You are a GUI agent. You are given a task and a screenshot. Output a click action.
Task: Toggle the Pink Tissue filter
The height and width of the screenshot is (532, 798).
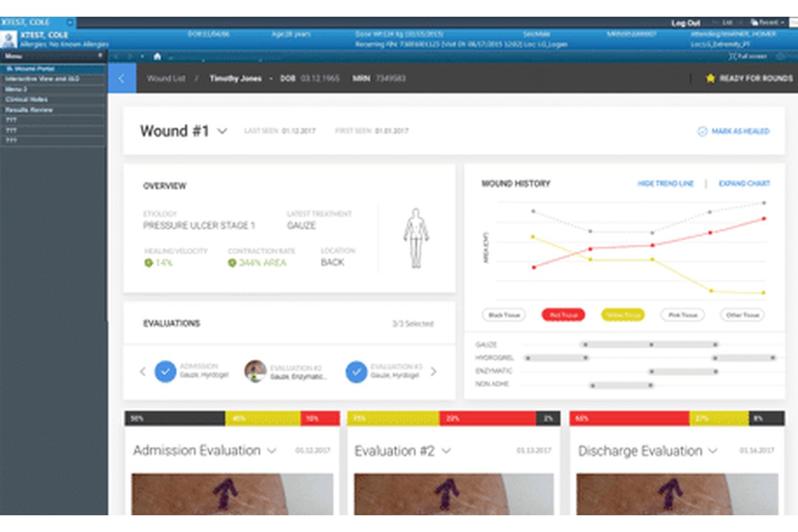(683, 315)
